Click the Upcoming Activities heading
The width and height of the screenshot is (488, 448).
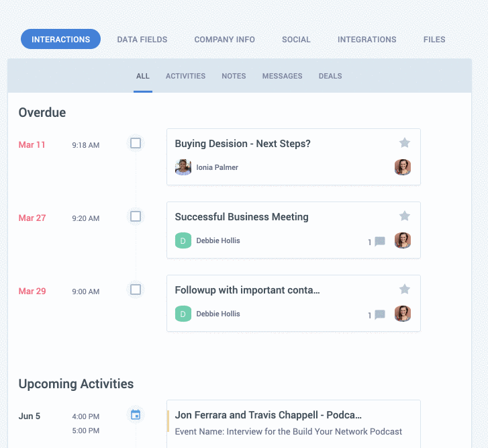pyautogui.click(x=76, y=384)
